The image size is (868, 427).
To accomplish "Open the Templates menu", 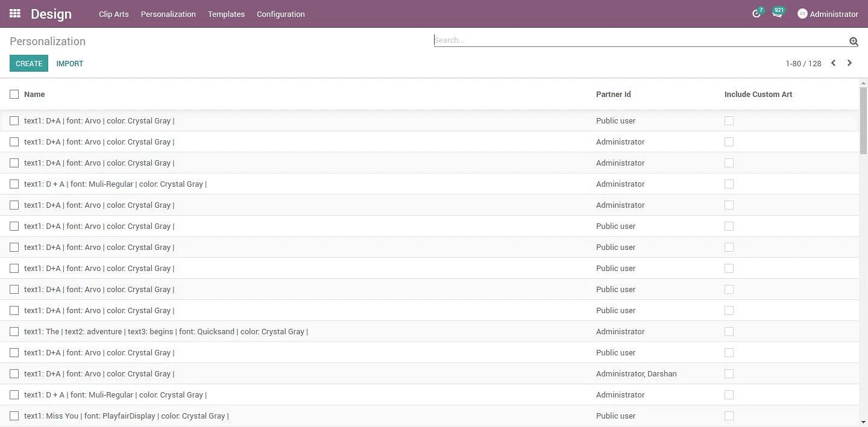I will (226, 14).
